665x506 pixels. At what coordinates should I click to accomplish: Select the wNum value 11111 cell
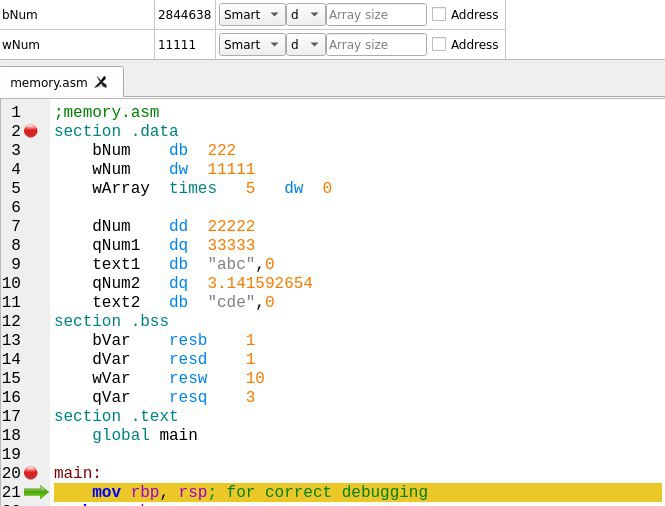185,44
